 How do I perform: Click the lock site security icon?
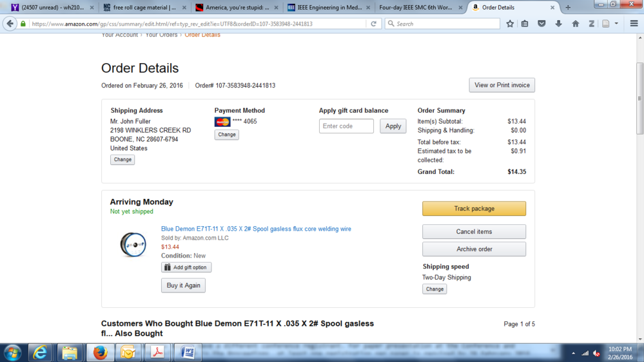(x=23, y=24)
